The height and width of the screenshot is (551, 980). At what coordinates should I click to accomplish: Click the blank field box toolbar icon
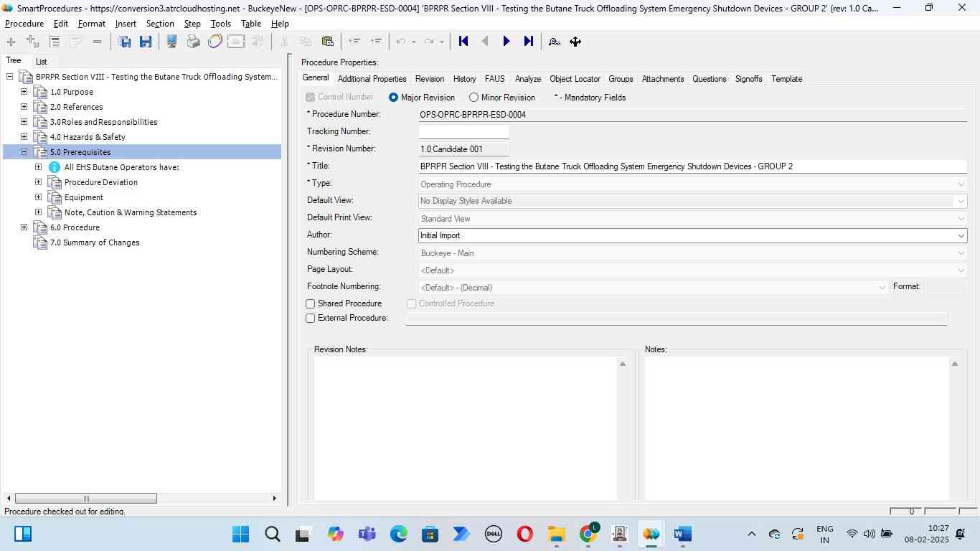click(236, 42)
